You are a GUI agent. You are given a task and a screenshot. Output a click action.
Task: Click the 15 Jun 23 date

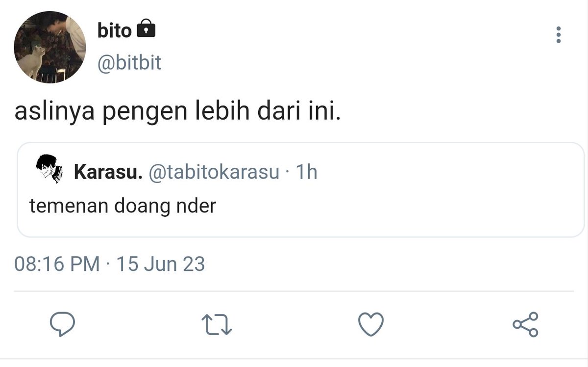click(x=161, y=264)
